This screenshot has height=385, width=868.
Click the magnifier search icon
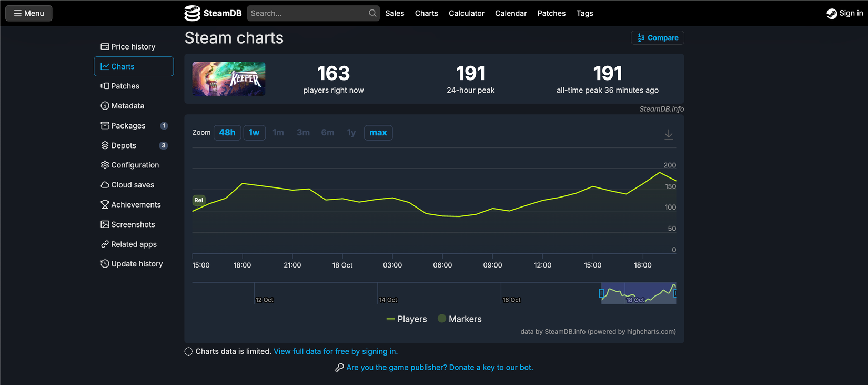click(x=372, y=13)
